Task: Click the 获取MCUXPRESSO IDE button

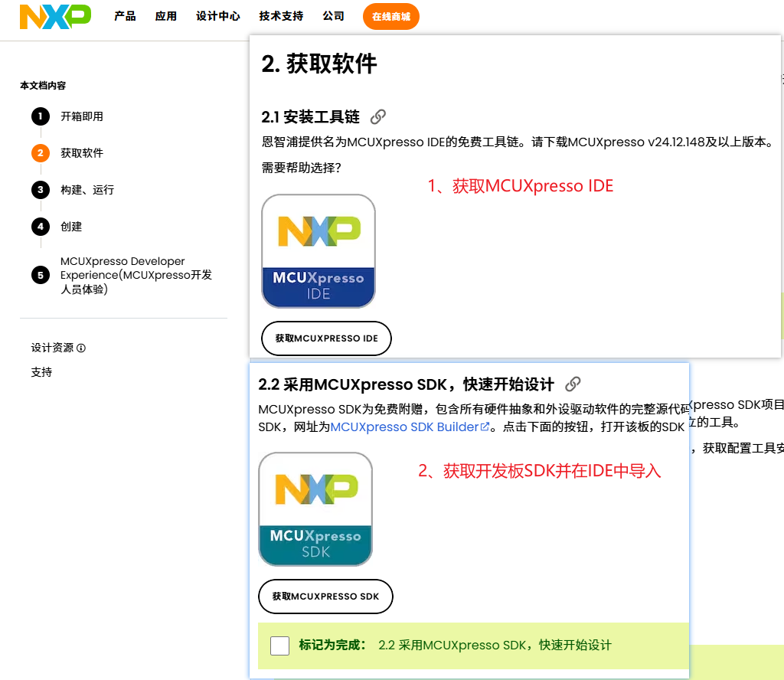Action: pos(326,338)
